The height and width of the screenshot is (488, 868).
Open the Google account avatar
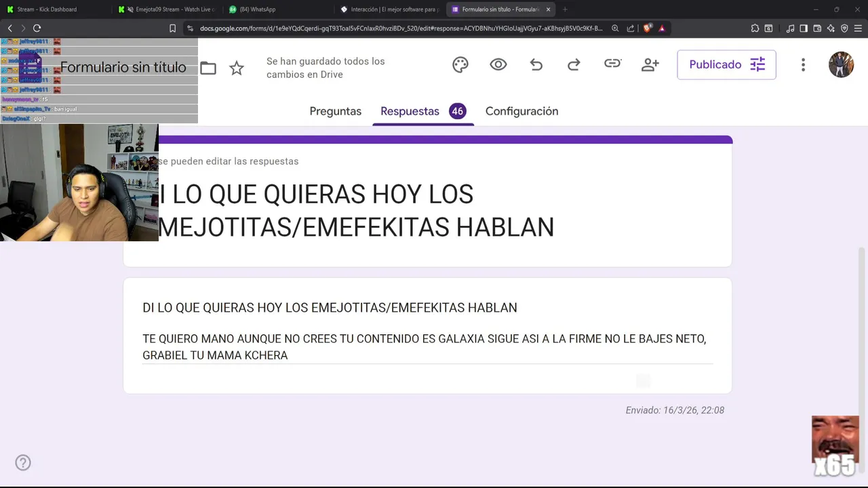click(841, 64)
